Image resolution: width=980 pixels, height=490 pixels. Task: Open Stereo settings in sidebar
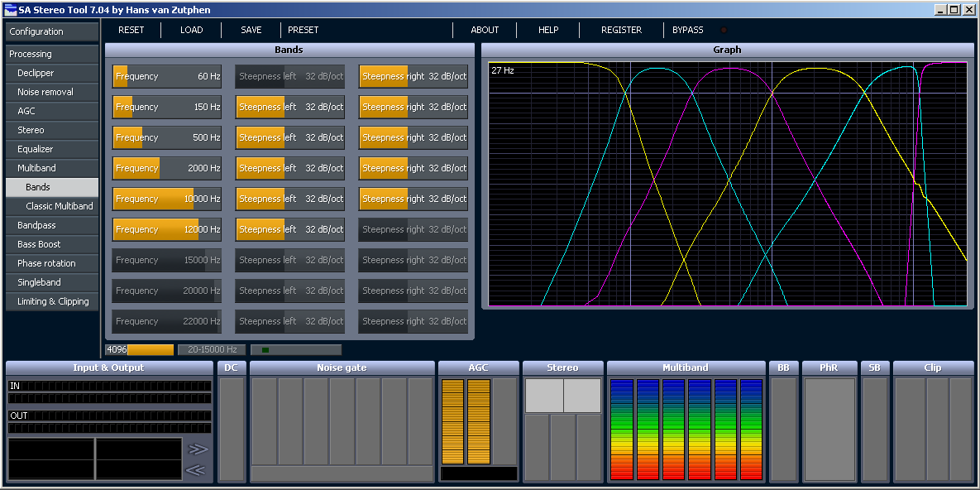(x=52, y=130)
